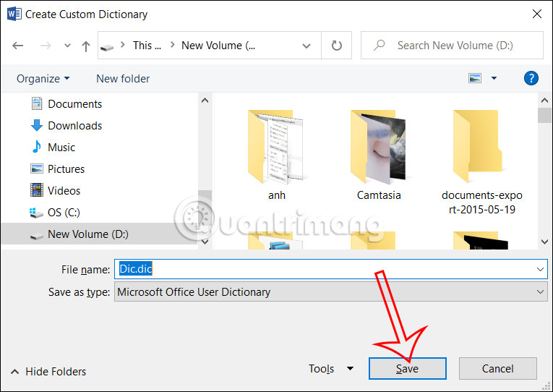Select 'This ...' breadcrumb in address bar

[147, 46]
